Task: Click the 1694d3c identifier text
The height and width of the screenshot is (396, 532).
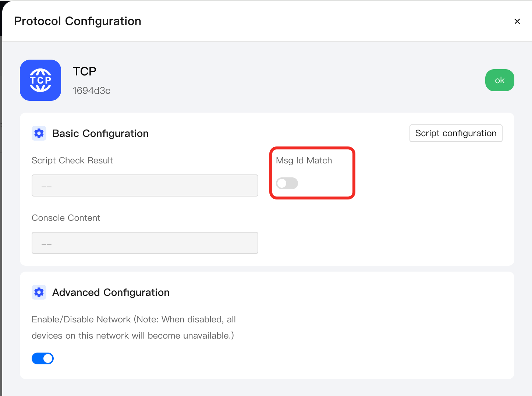Action: 92,91
